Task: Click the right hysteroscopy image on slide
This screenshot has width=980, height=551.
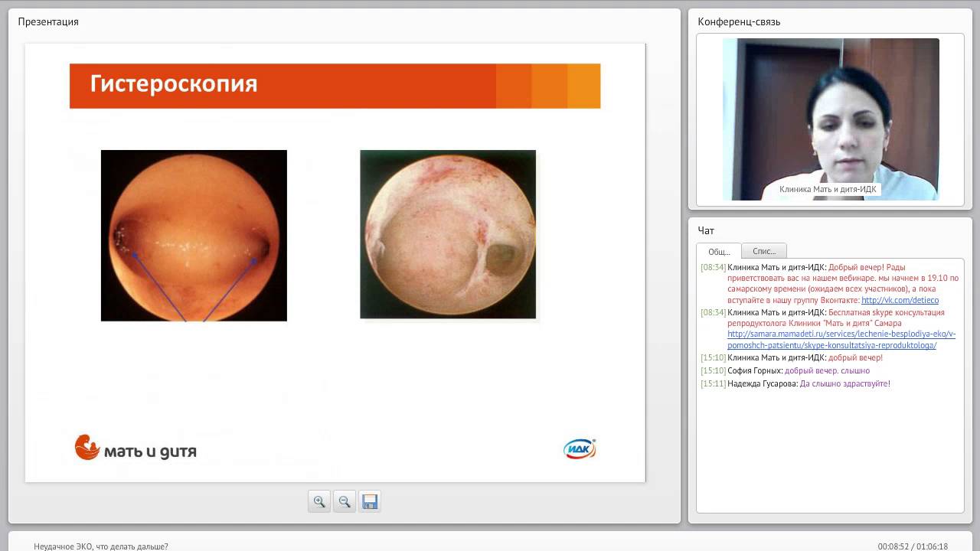Action: click(x=448, y=234)
